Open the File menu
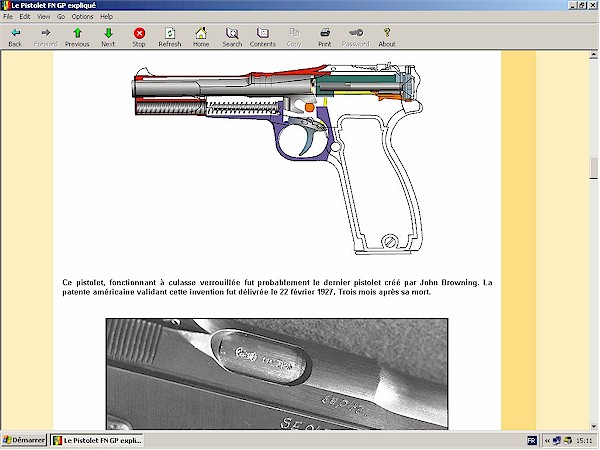This screenshot has width=600, height=450. pos(8,16)
